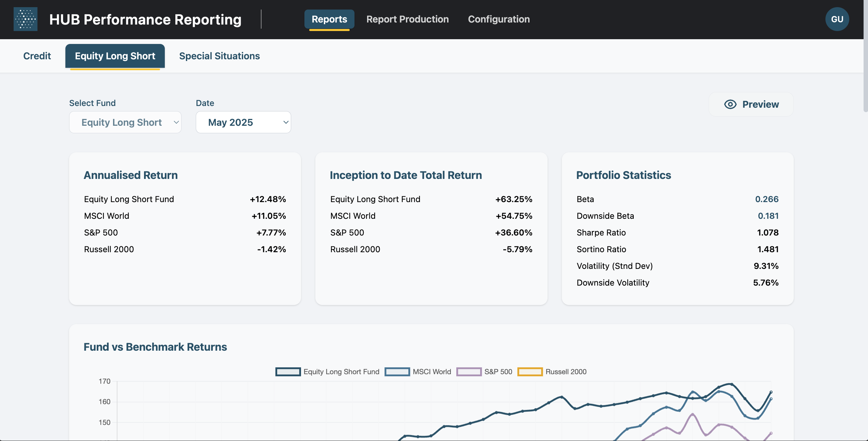
Task: Hide the MSCI World chart series
Action: point(431,372)
